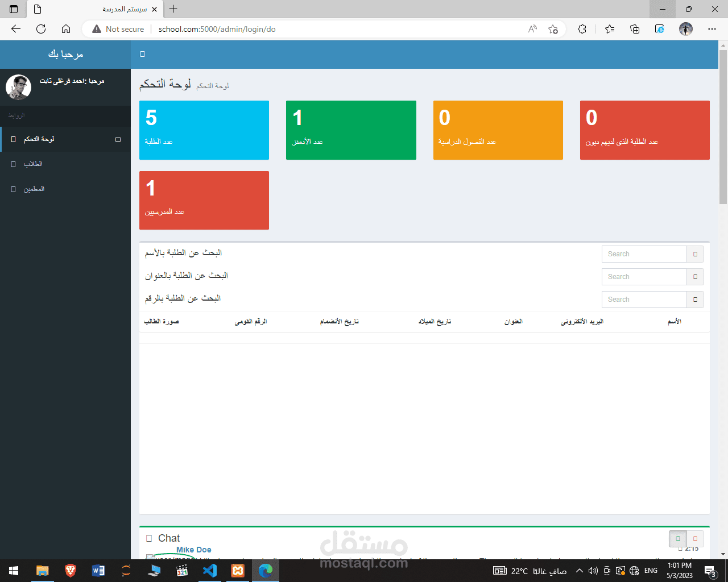
Task: Open the لوحة التحكم sidebar menu item
Action: [65, 139]
